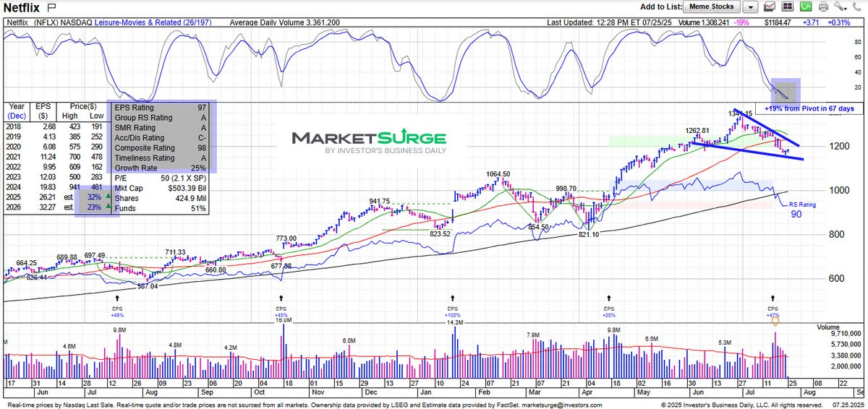Click the +19% from Pivot in 67 days label
The height and width of the screenshot is (409, 868).
(x=809, y=108)
